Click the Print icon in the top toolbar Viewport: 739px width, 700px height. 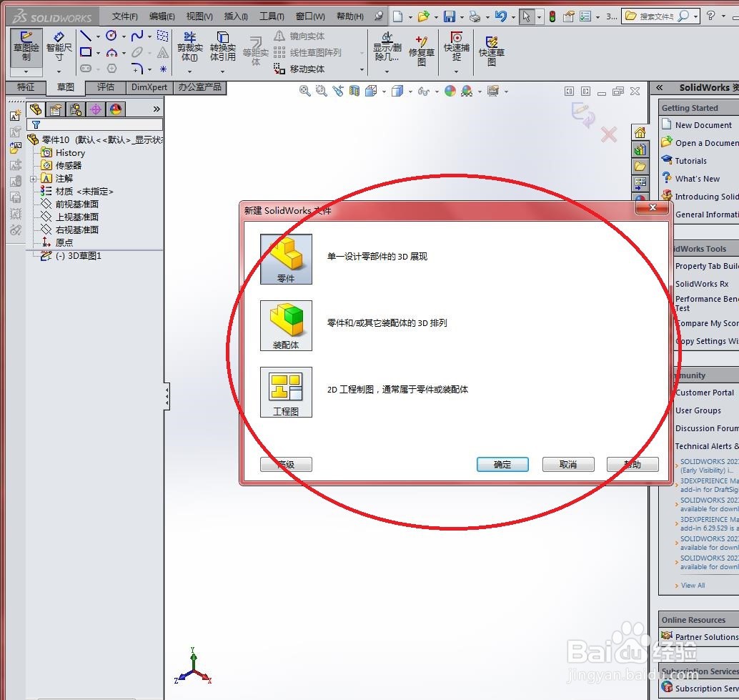[x=475, y=17]
